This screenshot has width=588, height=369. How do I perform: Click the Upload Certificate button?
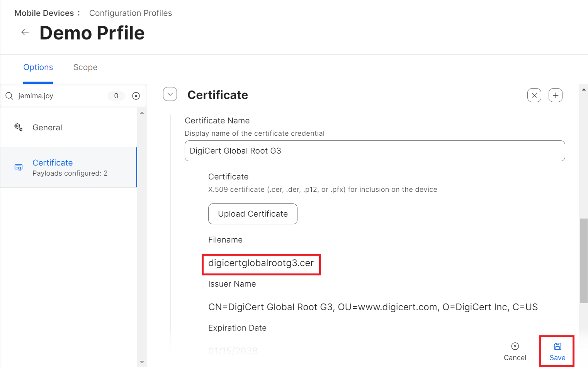(253, 214)
